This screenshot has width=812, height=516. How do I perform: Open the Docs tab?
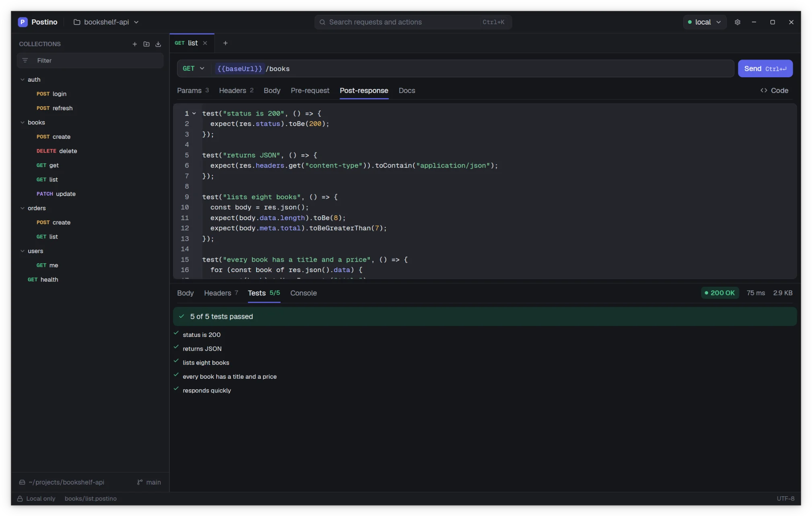tap(407, 91)
